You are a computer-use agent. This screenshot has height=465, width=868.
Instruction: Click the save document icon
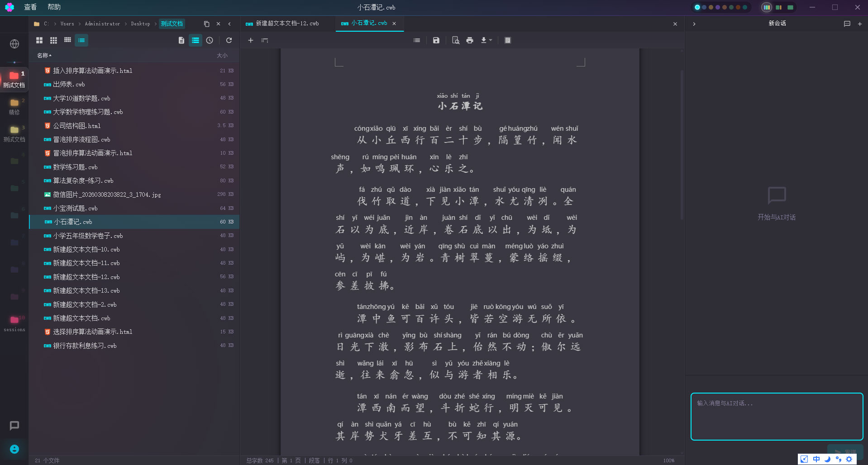tap(436, 40)
